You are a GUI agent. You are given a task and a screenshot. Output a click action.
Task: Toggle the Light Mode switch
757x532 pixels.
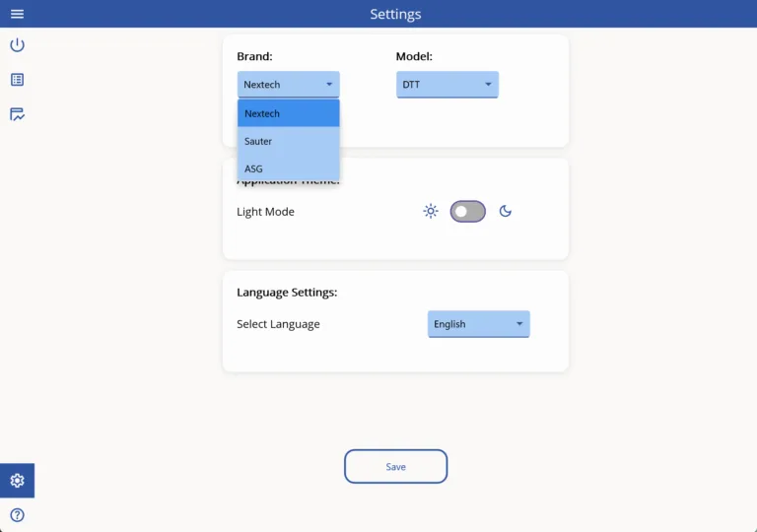[x=468, y=211]
